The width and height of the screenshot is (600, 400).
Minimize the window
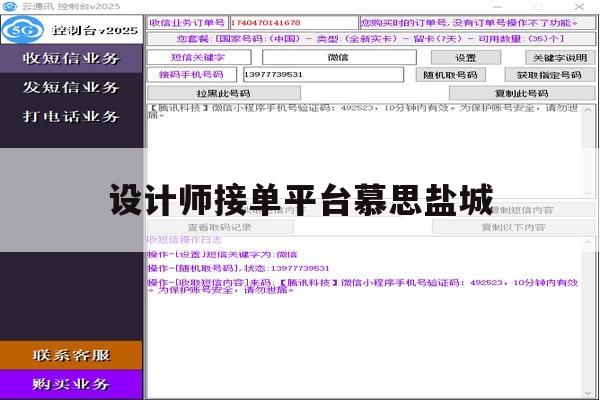(x=497, y=7)
